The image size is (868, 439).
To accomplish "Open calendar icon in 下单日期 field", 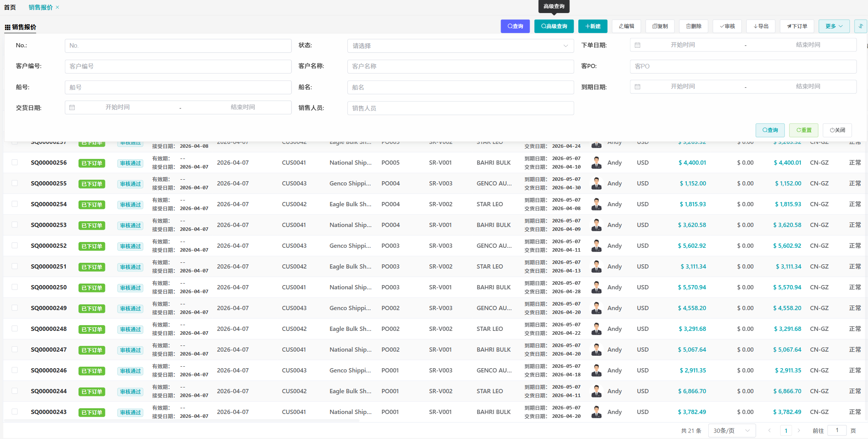I will pyautogui.click(x=638, y=45).
